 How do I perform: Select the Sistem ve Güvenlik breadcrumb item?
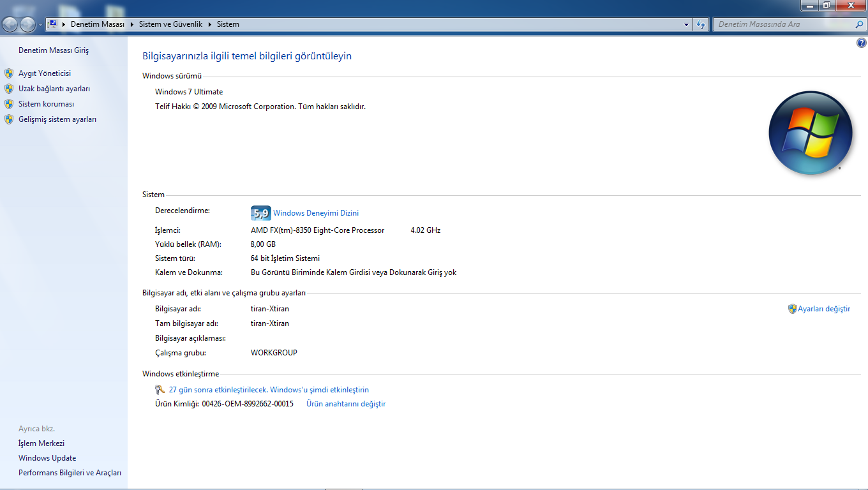click(170, 24)
